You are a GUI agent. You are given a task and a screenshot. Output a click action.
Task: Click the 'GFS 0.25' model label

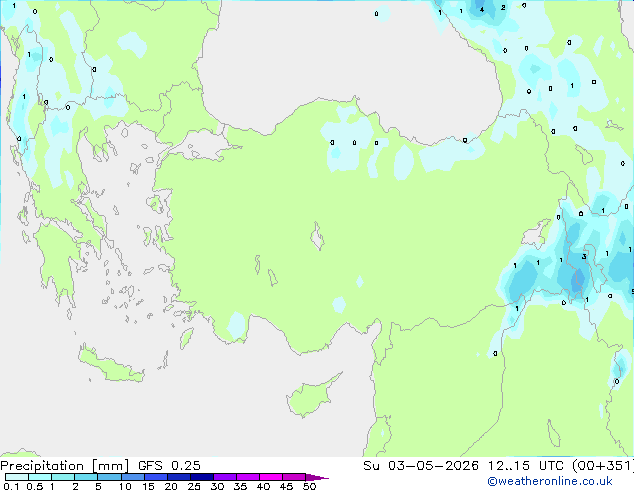pyautogui.click(x=169, y=466)
